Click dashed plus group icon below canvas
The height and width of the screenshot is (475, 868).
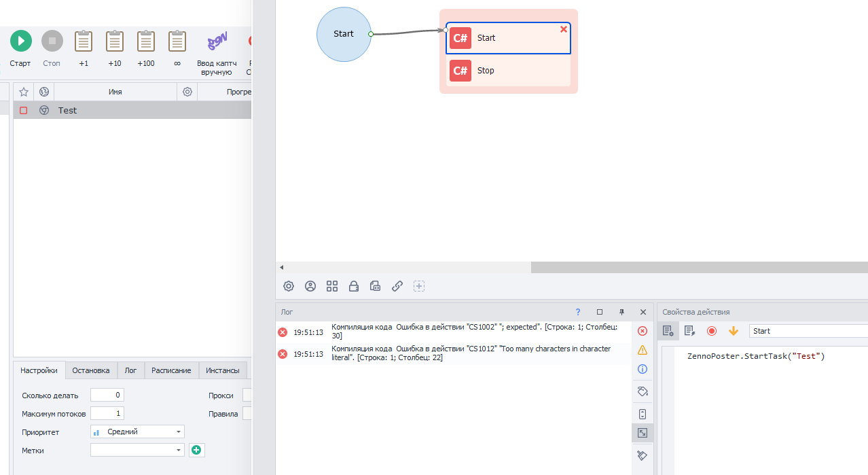click(419, 286)
